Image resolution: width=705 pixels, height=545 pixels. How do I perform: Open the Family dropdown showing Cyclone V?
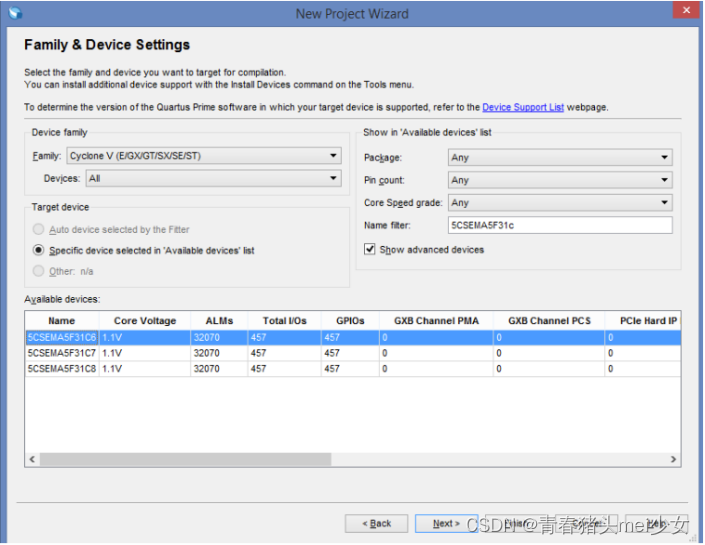tap(204, 156)
